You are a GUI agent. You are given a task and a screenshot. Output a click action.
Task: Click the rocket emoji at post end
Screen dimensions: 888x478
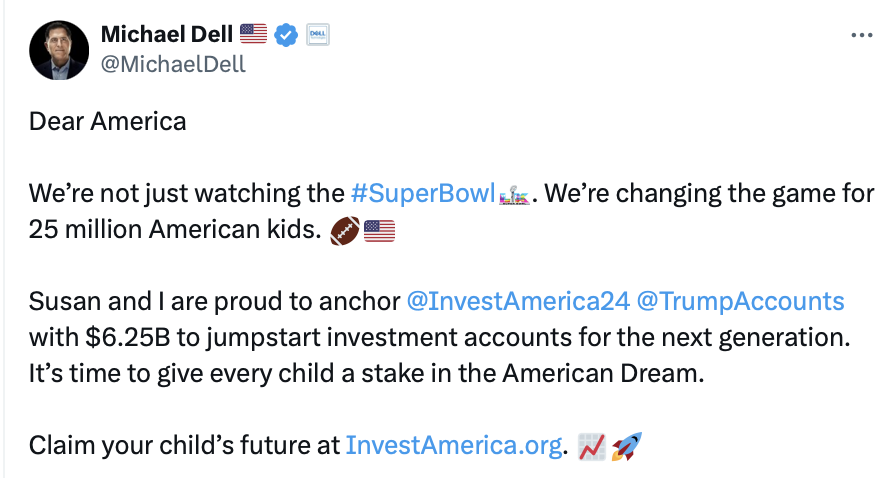click(626, 445)
